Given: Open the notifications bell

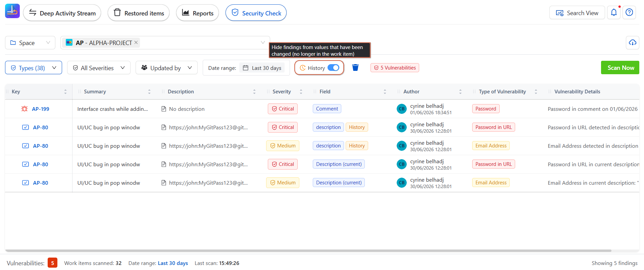Looking at the screenshot, I should (x=614, y=13).
